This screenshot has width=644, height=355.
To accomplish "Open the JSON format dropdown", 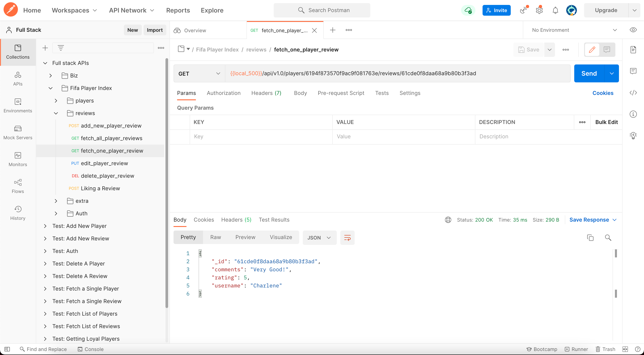I will point(319,238).
